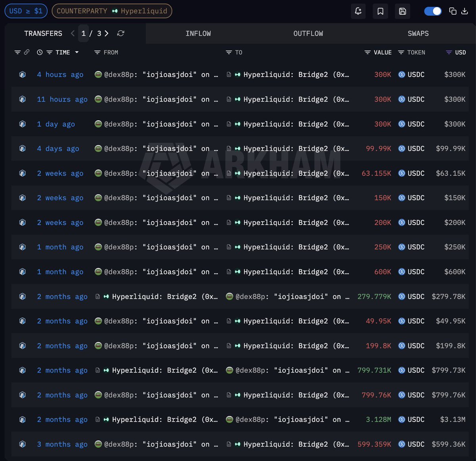The height and width of the screenshot is (461, 476).
Task: Click pepe avatar icon in 3.128M row
Action: (229, 420)
